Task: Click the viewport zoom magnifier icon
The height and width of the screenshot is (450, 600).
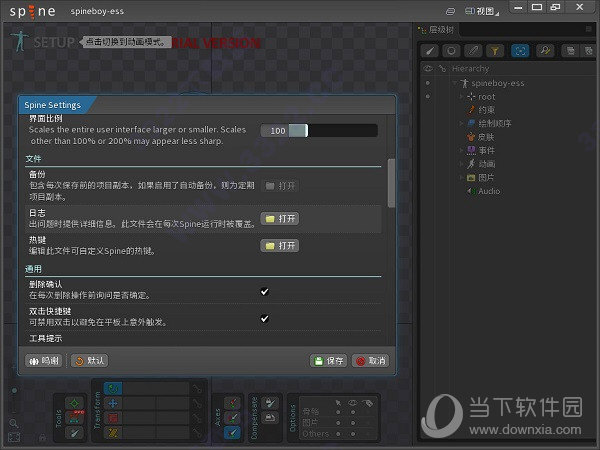Action: coord(13,423)
